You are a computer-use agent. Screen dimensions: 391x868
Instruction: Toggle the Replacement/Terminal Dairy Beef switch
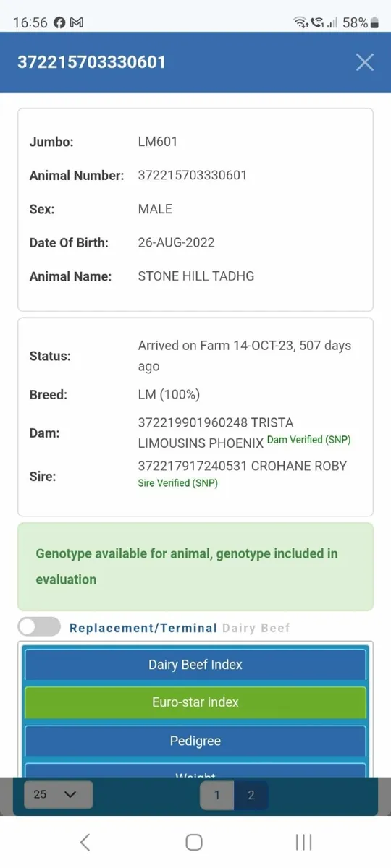click(39, 626)
